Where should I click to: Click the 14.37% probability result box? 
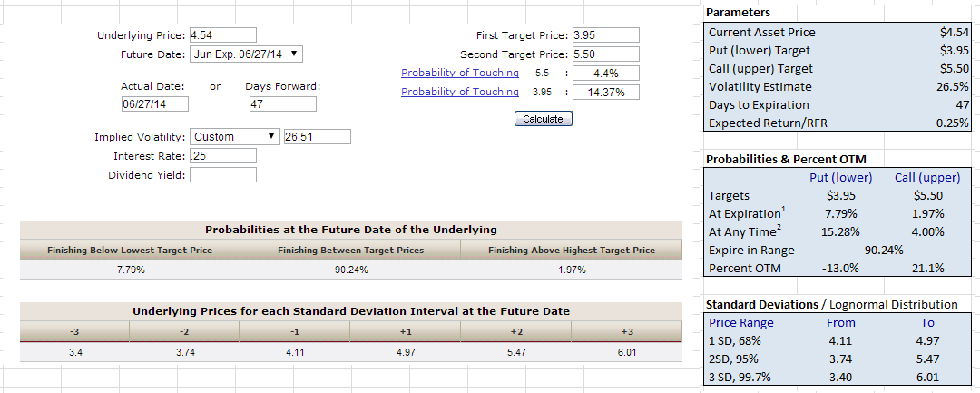(x=605, y=93)
